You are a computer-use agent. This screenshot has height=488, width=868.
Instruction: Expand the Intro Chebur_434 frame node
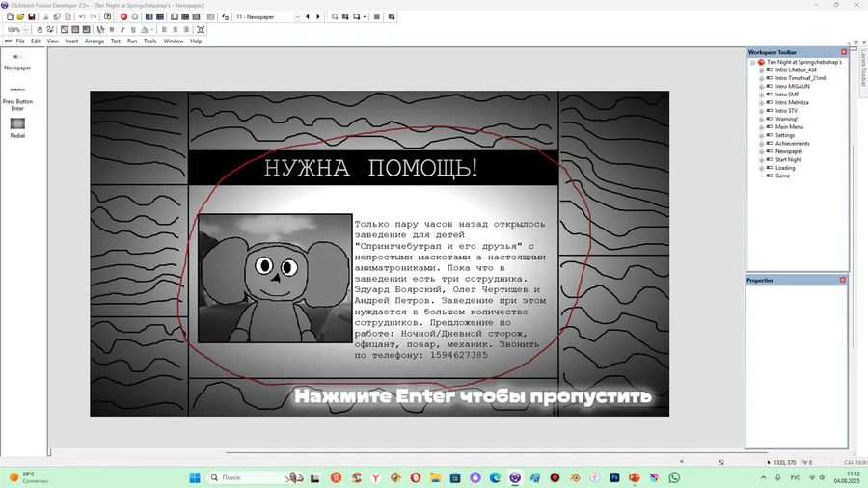(x=761, y=70)
